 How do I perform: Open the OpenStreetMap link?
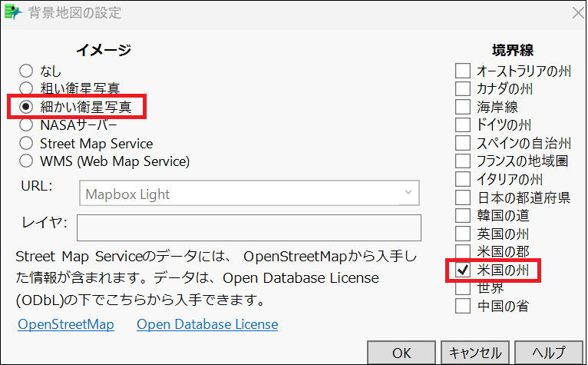point(66,324)
